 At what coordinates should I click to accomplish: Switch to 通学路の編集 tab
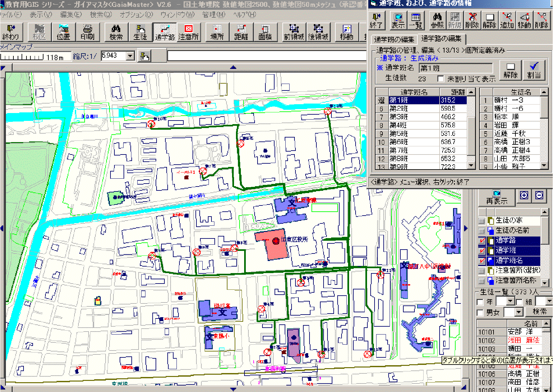(441, 39)
